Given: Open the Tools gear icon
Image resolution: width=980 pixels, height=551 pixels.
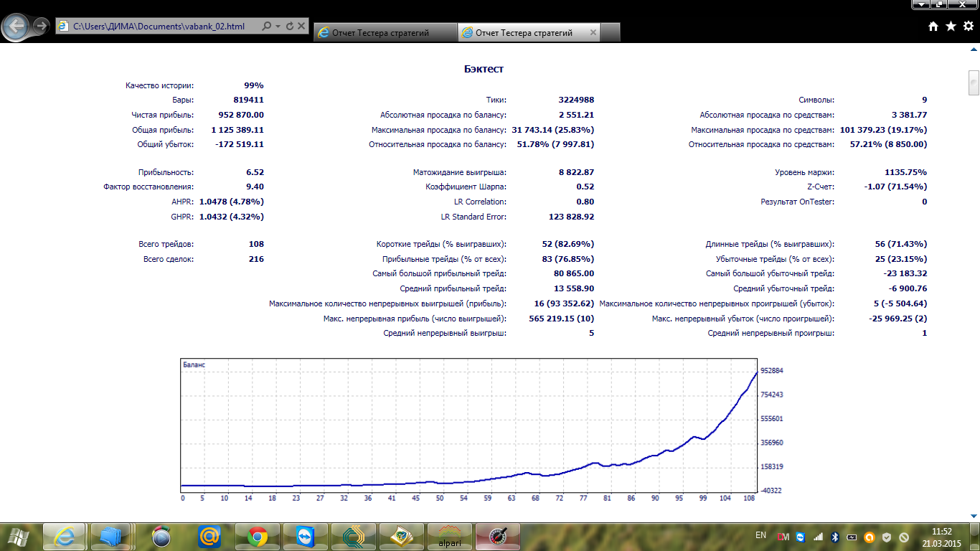Looking at the screenshot, I should (968, 26).
